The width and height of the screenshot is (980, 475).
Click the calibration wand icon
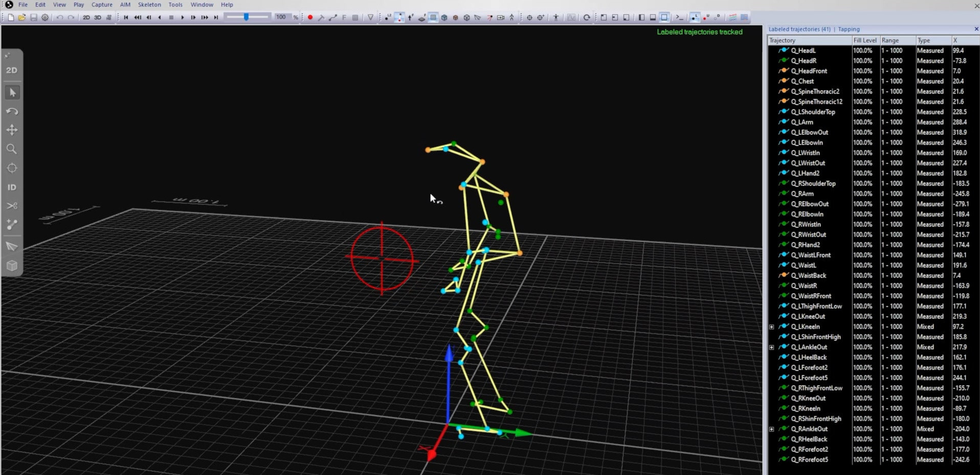[321, 17]
